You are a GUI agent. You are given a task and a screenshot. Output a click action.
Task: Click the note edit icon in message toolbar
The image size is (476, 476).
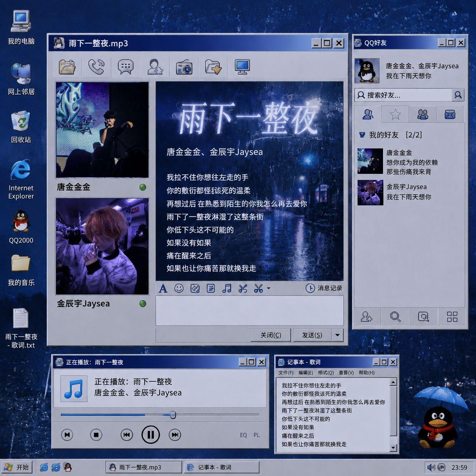click(x=211, y=288)
